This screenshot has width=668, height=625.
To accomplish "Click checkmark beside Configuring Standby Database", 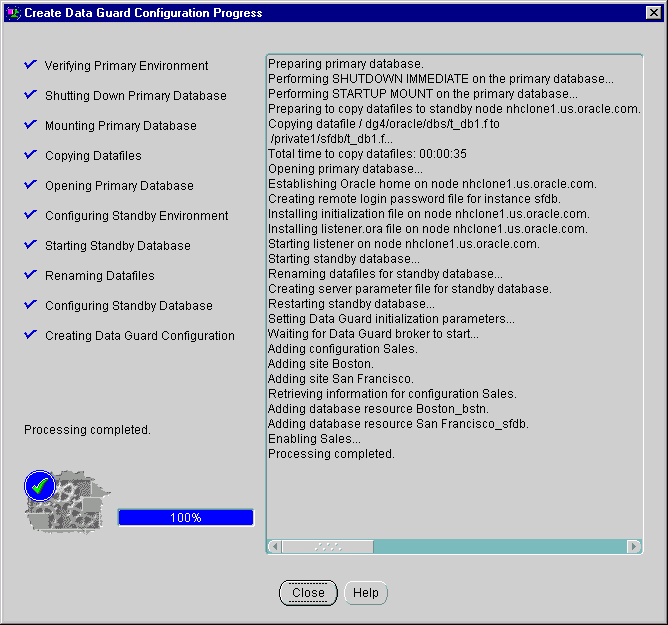I will click(x=30, y=304).
